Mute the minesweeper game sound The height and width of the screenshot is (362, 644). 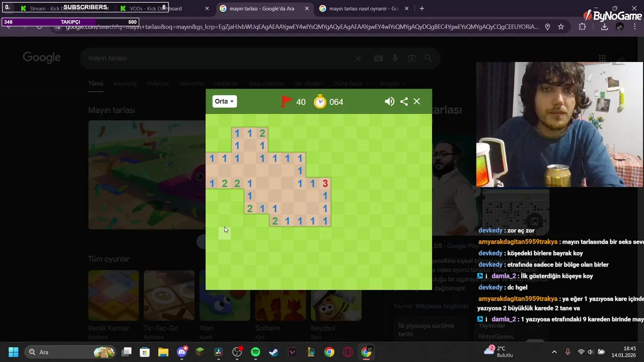(389, 102)
